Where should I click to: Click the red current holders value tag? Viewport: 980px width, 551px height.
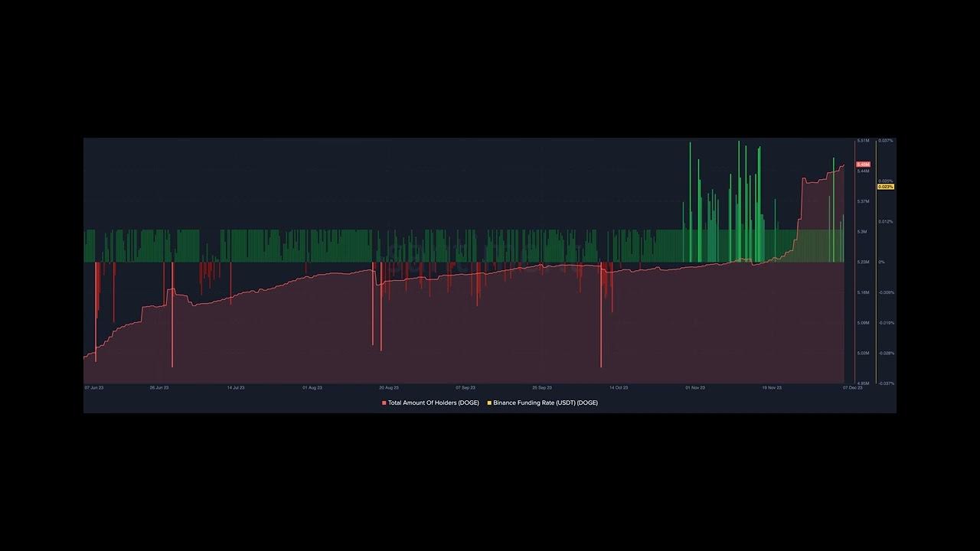[863, 165]
